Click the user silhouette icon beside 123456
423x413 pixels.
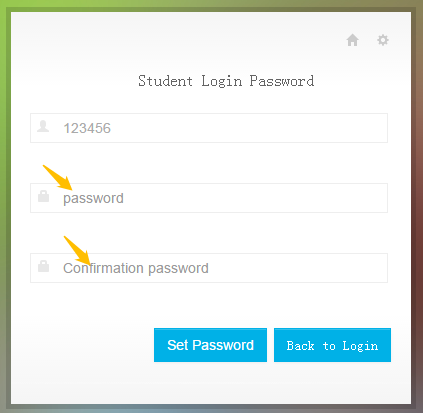[x=43, y=126]
